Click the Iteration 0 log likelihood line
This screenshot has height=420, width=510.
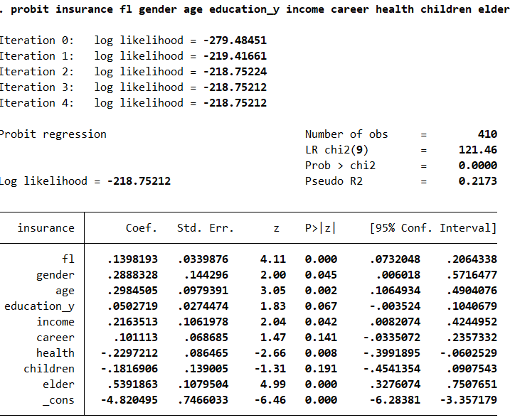point(133,41)
